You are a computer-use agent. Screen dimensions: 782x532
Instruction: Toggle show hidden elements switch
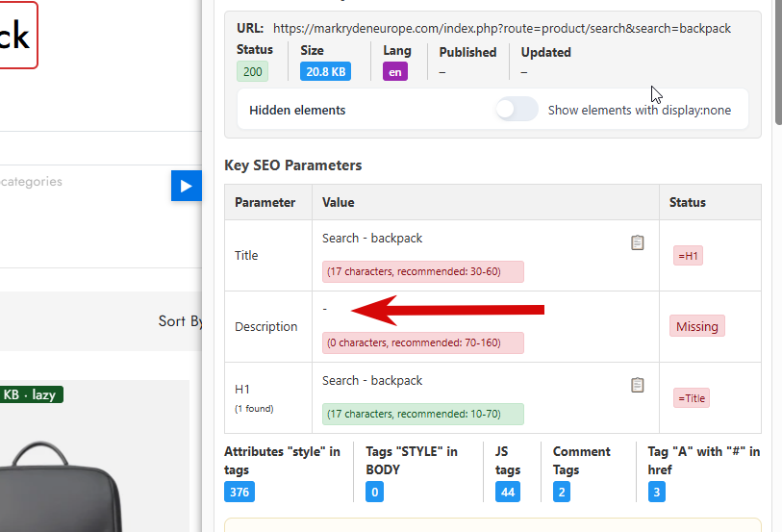point(517,110)
